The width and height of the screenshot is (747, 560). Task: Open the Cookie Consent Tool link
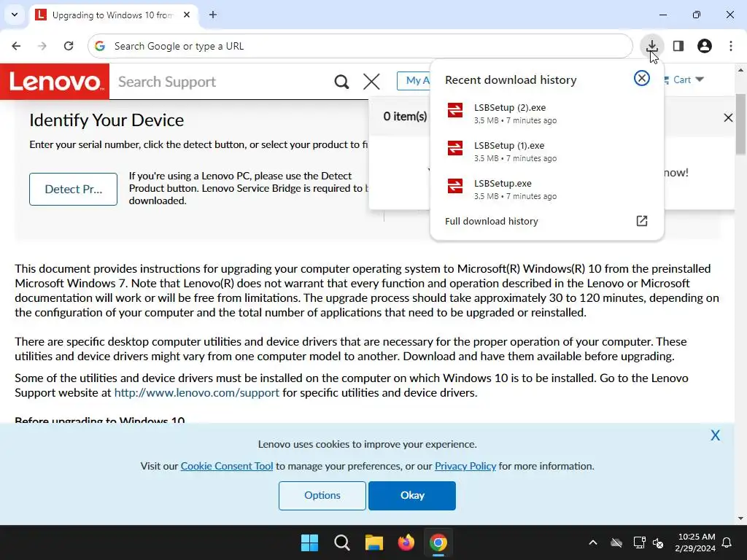coord(227,466)
